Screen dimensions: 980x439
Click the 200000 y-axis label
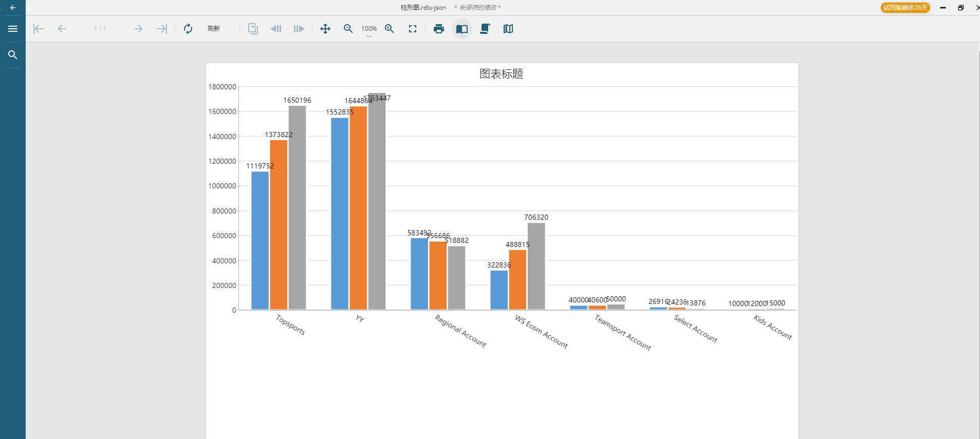224,285
